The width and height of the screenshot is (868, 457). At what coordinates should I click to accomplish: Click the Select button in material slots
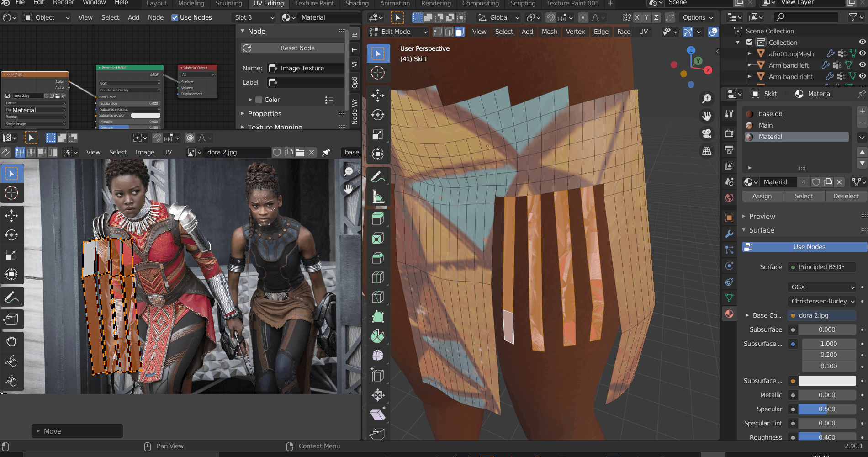(804, 196)
